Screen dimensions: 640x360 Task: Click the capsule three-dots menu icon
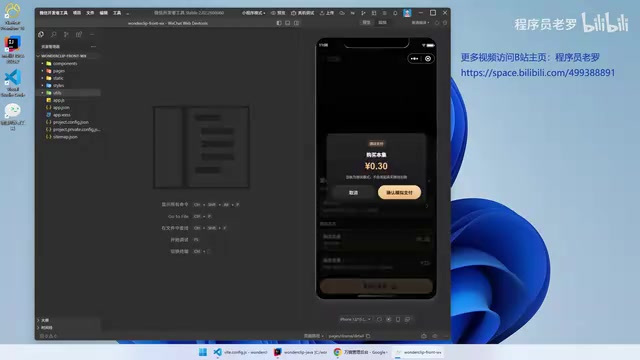point(414,58)
